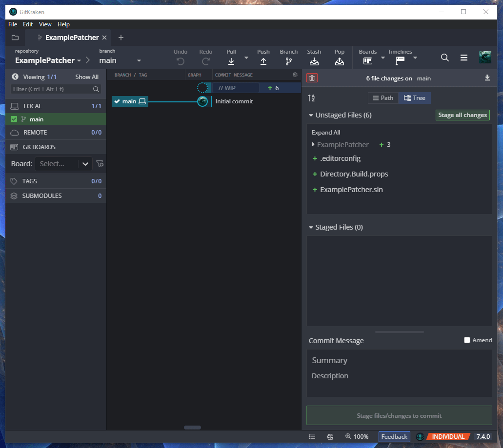Focus the commit Summary field

click(x=399, y=360)
